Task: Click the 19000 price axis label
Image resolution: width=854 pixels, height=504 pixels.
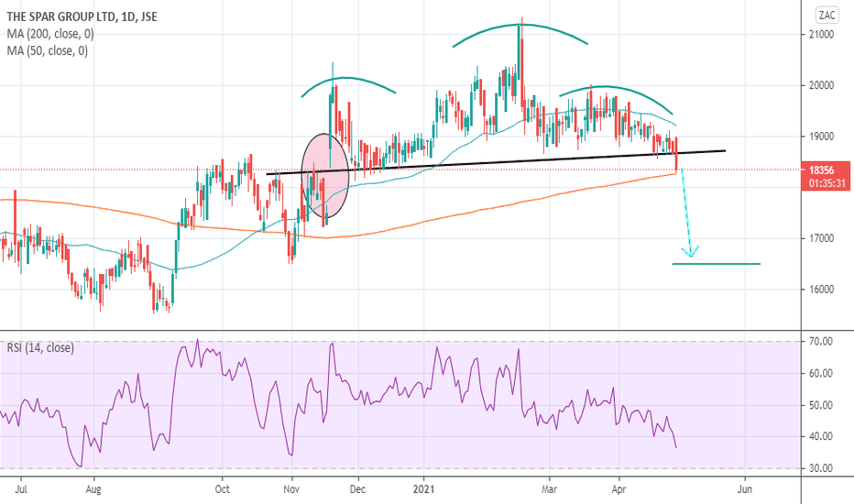Action: pos(821,137)
